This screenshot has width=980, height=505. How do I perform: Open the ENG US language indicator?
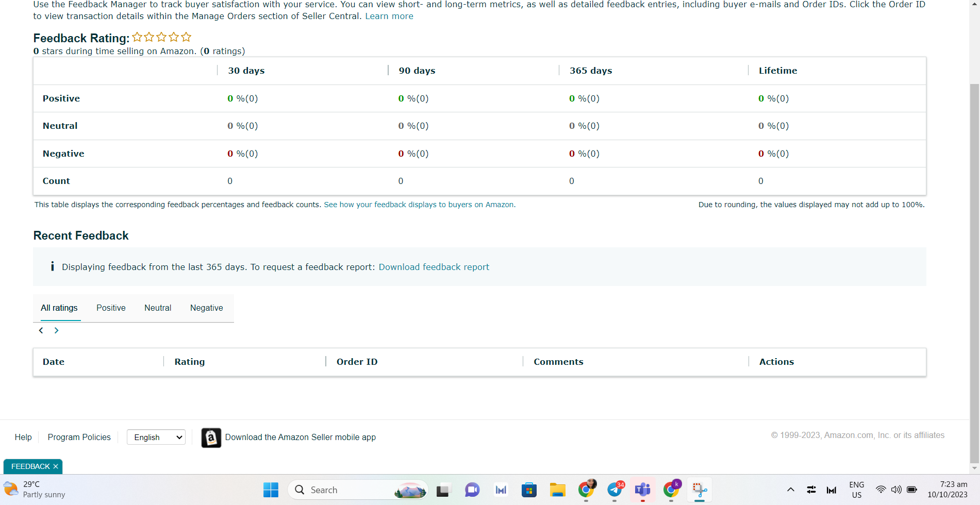click(857, 490)
